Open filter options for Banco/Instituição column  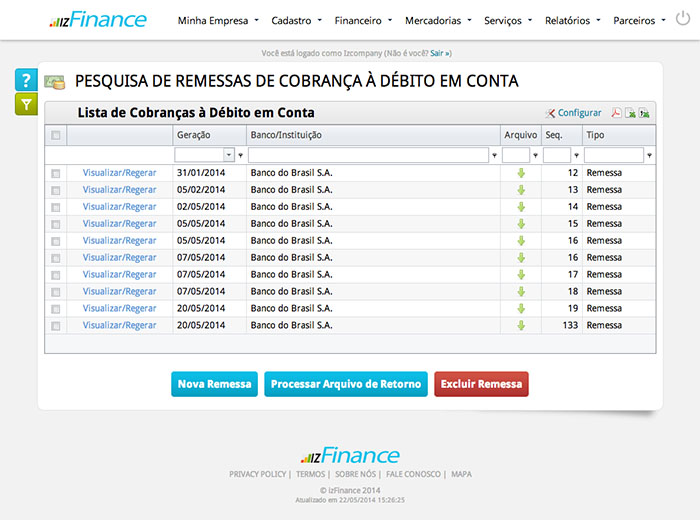(x=495, y=156)
